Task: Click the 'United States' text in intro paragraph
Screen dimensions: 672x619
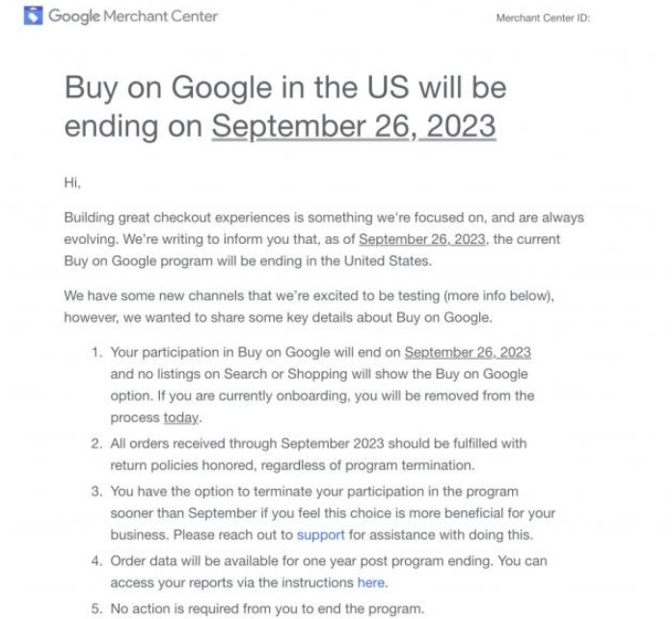Action: point(387,261)
